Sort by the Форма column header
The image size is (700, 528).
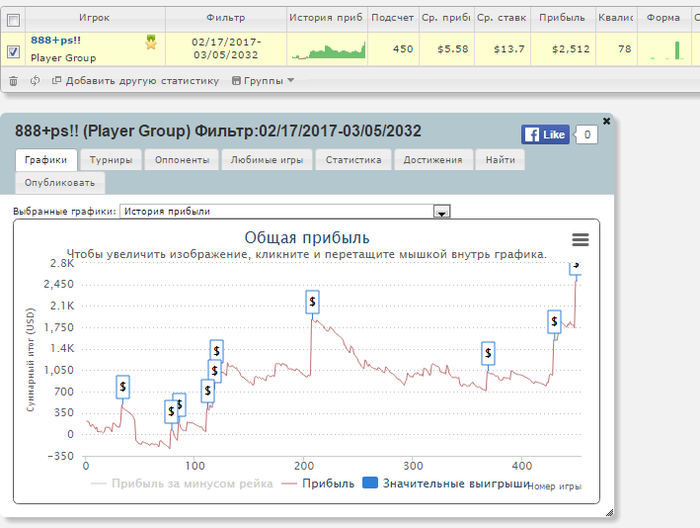point(663,18)
